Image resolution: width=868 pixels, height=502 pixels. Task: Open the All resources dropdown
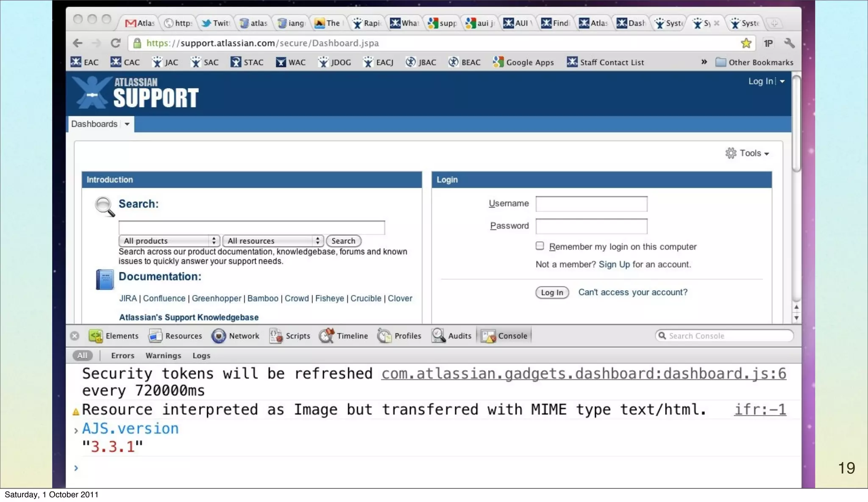pos(273,241)
